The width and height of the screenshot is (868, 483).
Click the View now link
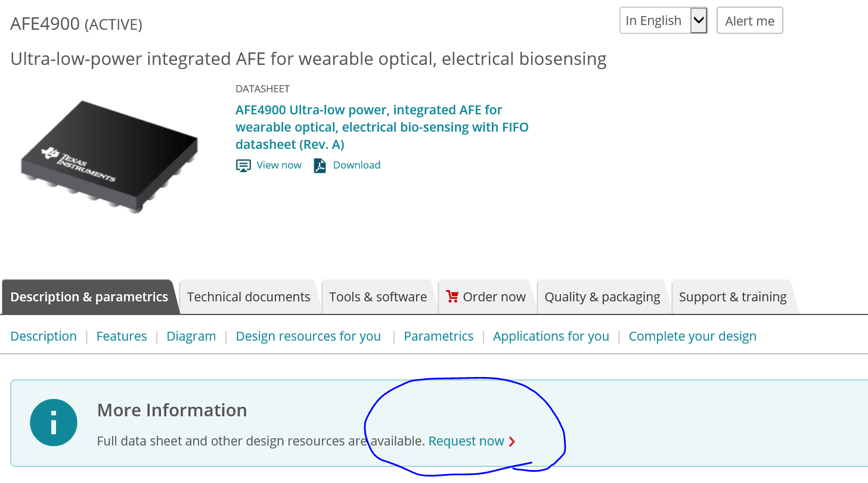pos(279,165)
